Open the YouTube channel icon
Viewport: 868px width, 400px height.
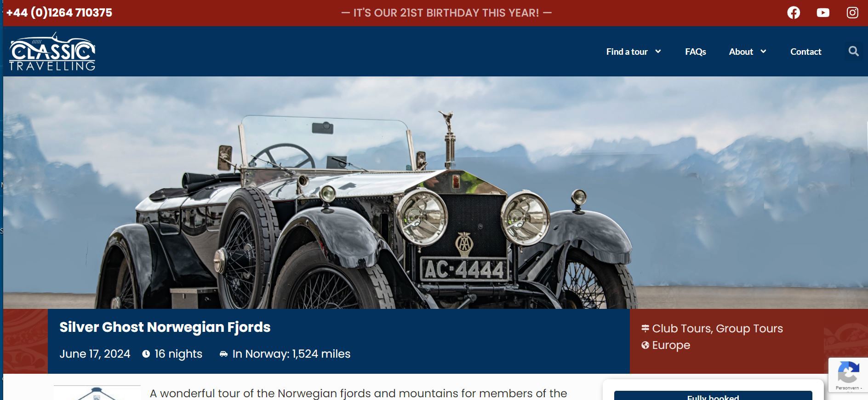(x=823, y=12)
